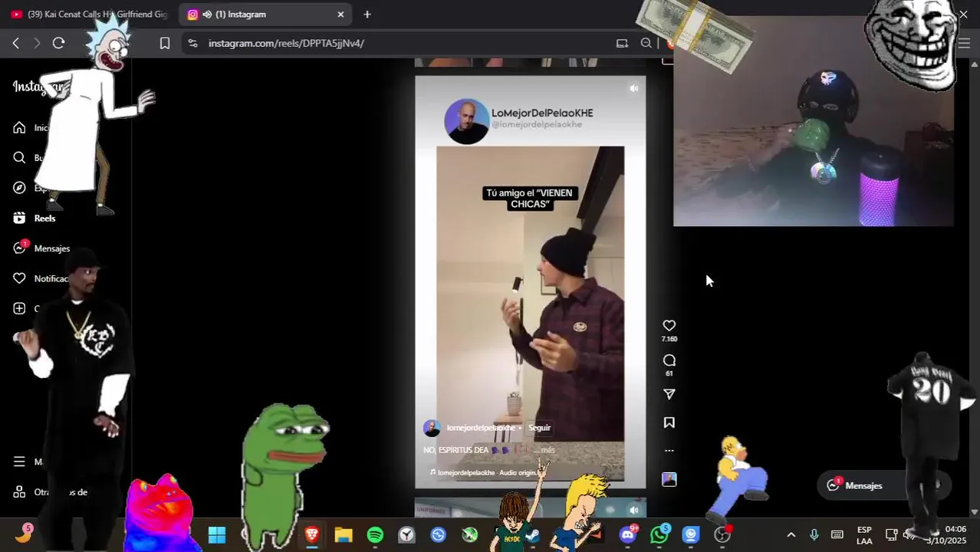Open the audio thumbnail below options
Screen dimensions: 980x552
[669, 479]
